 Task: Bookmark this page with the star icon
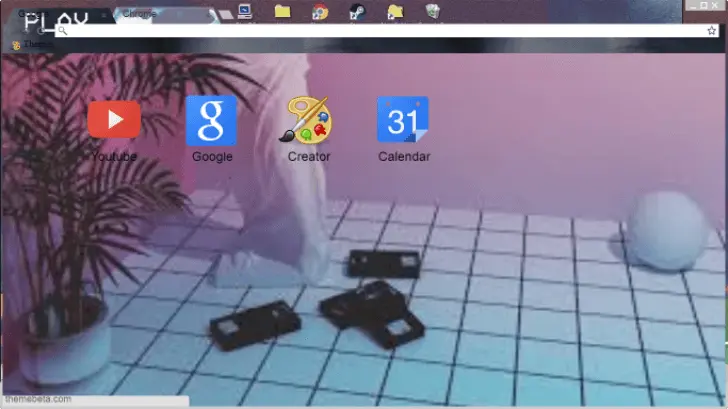[711, 31]
